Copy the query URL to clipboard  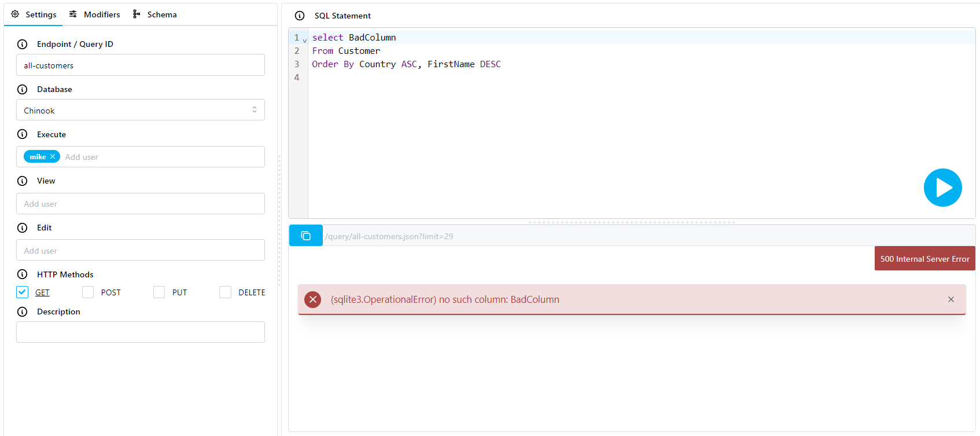tap(305, 236)
